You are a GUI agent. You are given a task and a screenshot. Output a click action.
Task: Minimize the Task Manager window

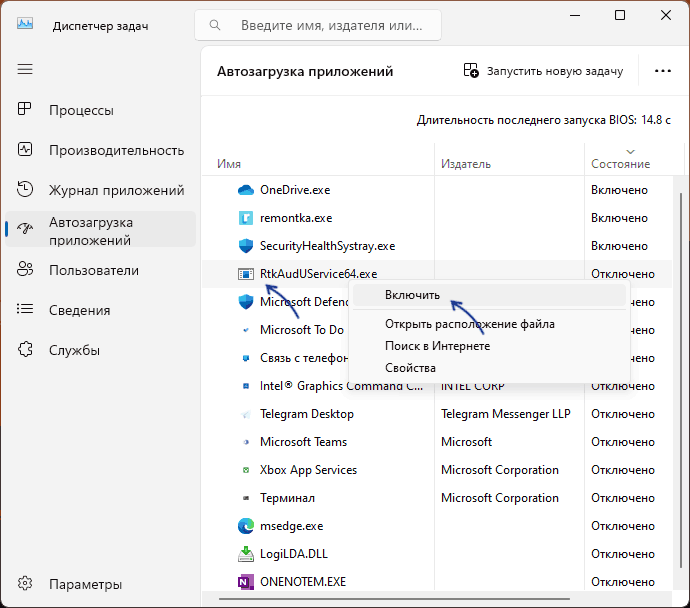coord(574,15)
